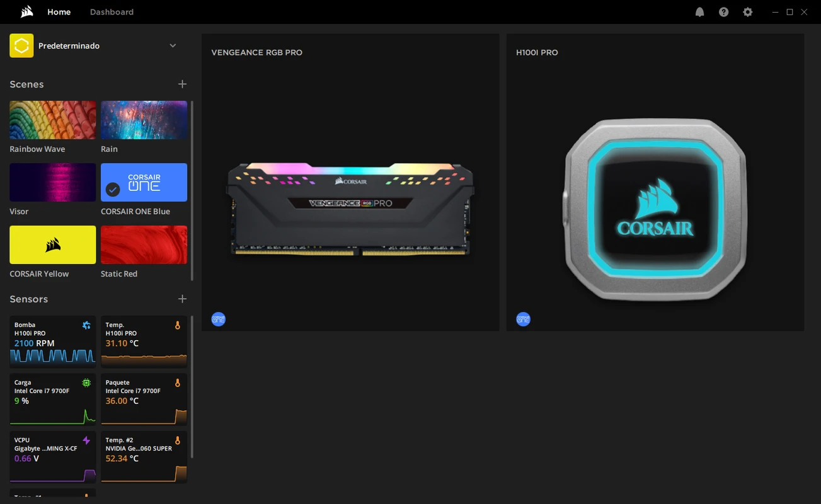The width and height of the screenshot is (821, 504).
Task: Click the CORSAIR ONE badge under H100I PRO
Action: point(523,319)
